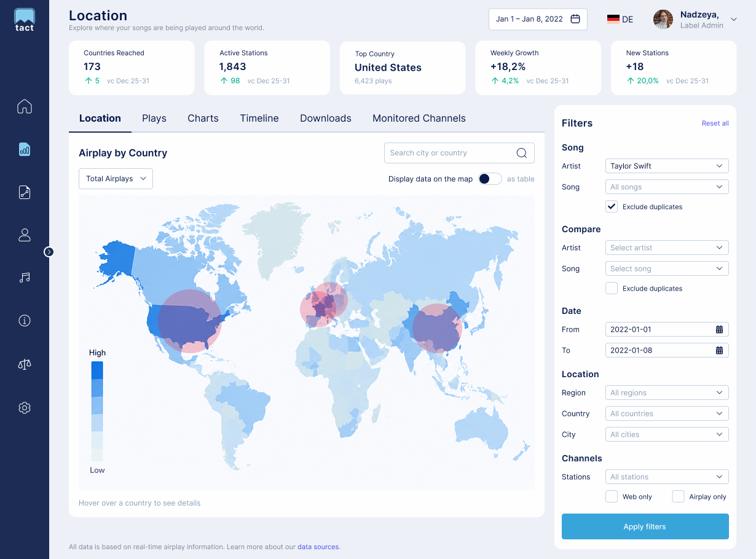Open the data sources link
The width and height of the screenshot is (756, 559).
pos(318,547)
